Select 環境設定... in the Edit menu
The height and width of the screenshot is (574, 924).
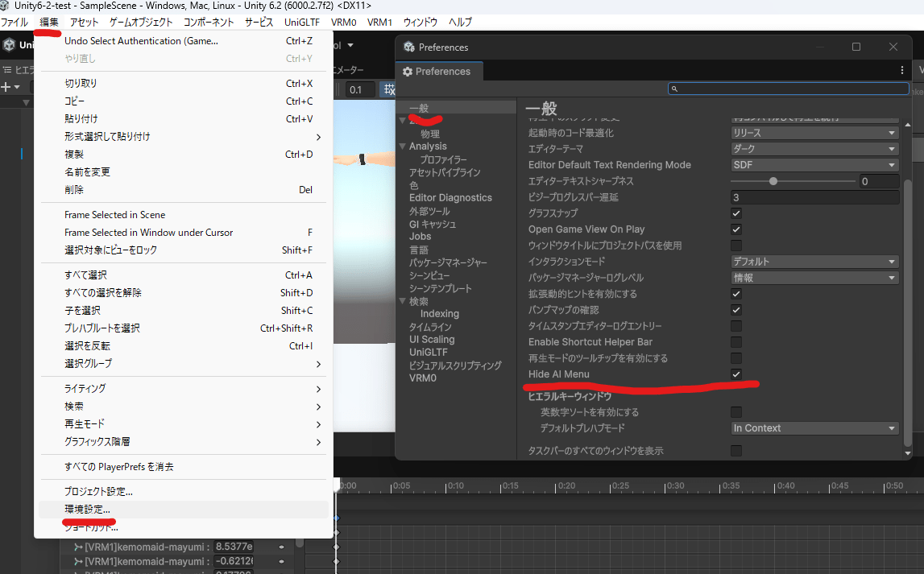[87, 510]
